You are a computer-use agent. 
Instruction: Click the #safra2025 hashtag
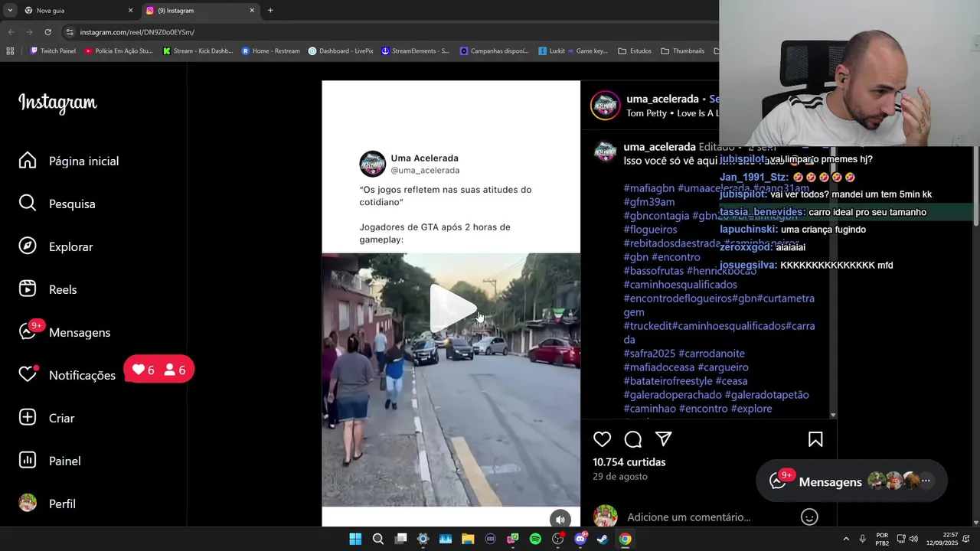(x=648, y=354)
